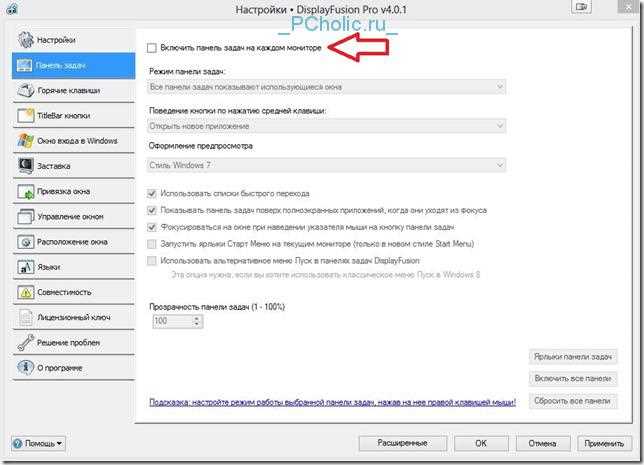The image size is (644, 465).
Task: Click the transparency value field showing 100
Action: tap(172, 321)
